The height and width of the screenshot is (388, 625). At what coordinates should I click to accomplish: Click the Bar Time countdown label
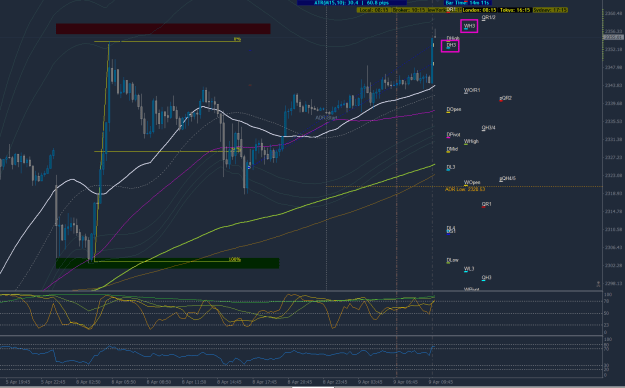[x=468, y=3]
